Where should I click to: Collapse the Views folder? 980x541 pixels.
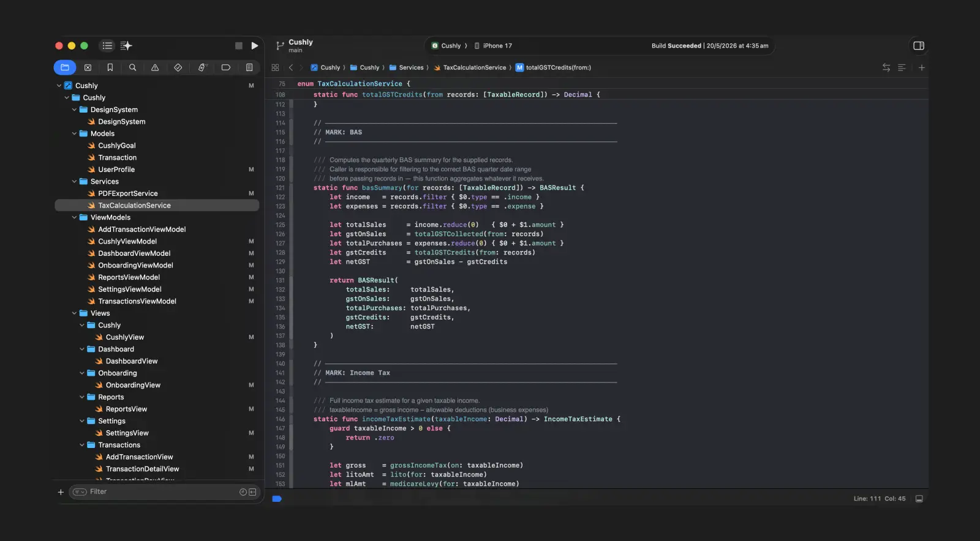pyautogui.click(x=75, y=313)
